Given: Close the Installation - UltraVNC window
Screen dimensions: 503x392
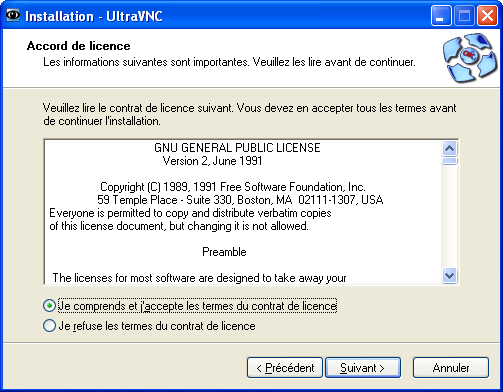Looking at the screenshot, I should coord(487,16).
